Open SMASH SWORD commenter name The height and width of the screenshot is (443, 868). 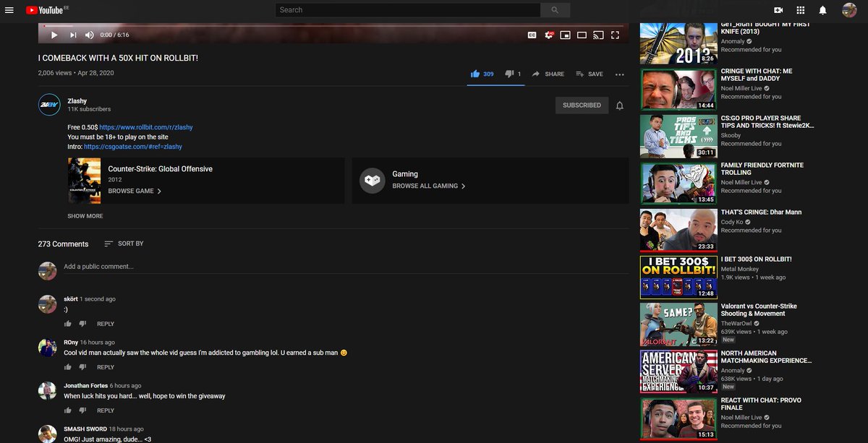85,429
